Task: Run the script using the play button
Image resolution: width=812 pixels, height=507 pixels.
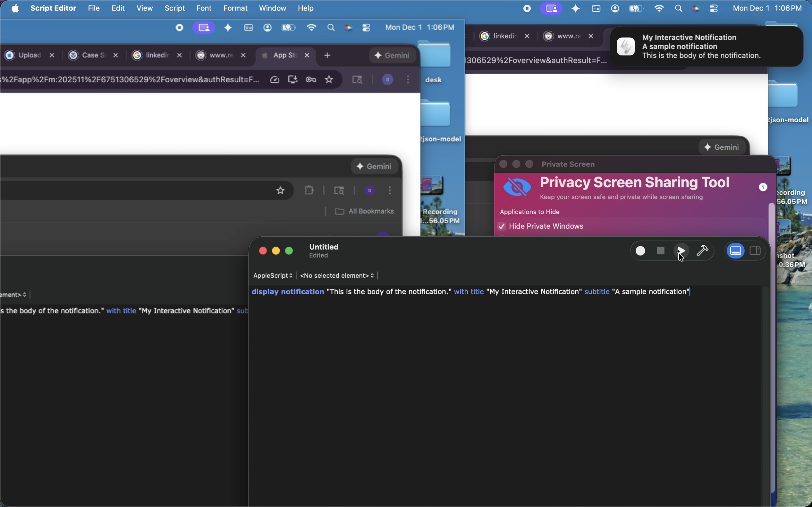Action: [x=681, y=251]
